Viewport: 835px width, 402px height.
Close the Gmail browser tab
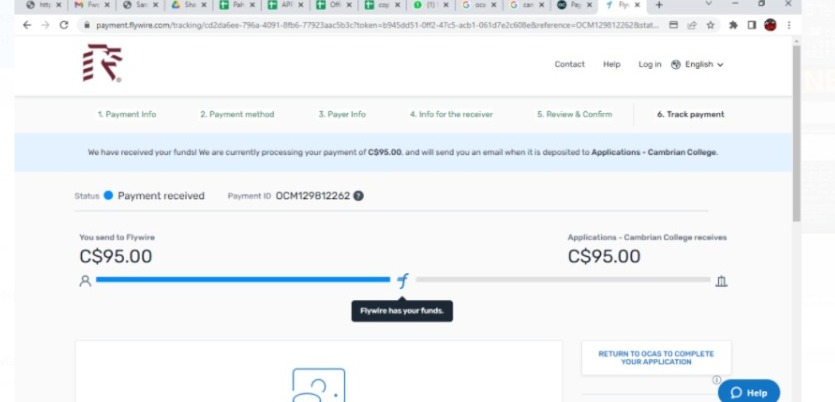coord(107,5)
